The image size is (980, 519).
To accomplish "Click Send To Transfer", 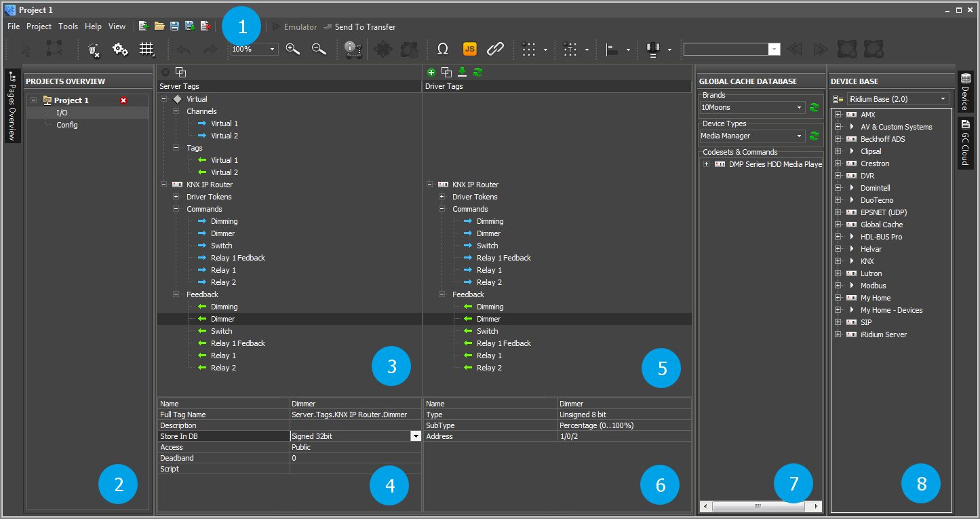I will coord(364,27).
